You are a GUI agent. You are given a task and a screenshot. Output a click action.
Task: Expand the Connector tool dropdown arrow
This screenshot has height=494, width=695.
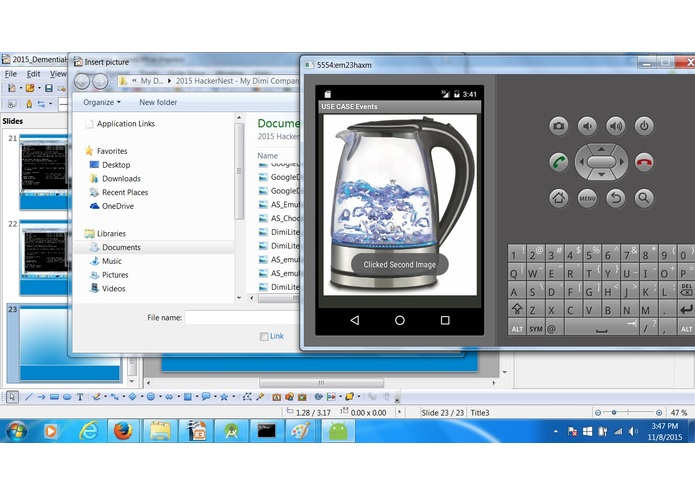123,397
